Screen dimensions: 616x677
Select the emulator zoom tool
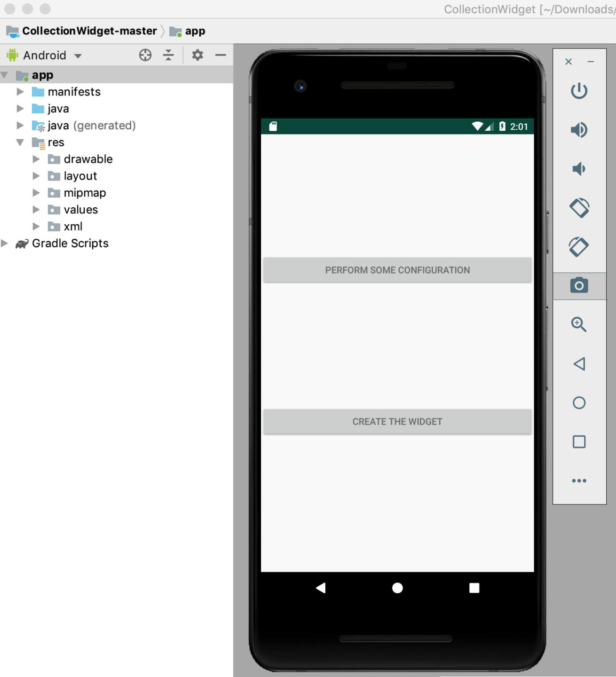[x=579, y=325]
